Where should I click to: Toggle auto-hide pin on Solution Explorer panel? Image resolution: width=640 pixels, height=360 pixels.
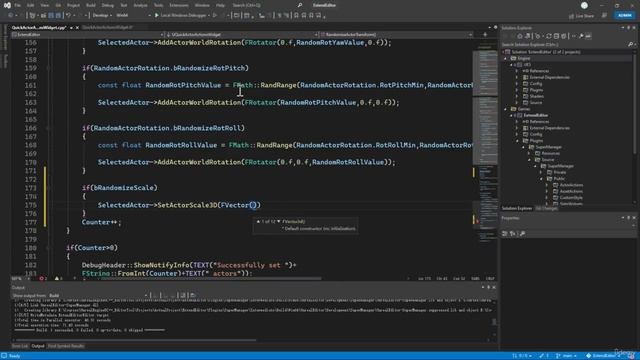pyautogui.click(x=629, y=28)
